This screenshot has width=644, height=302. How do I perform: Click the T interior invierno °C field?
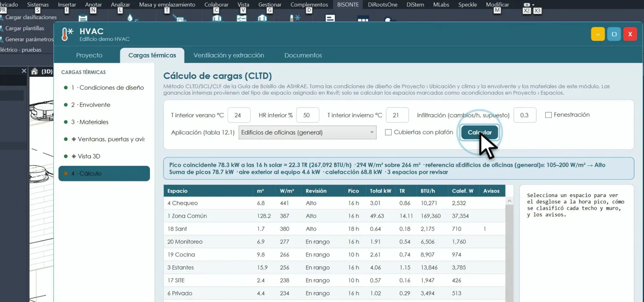click(x=397, y=115)
